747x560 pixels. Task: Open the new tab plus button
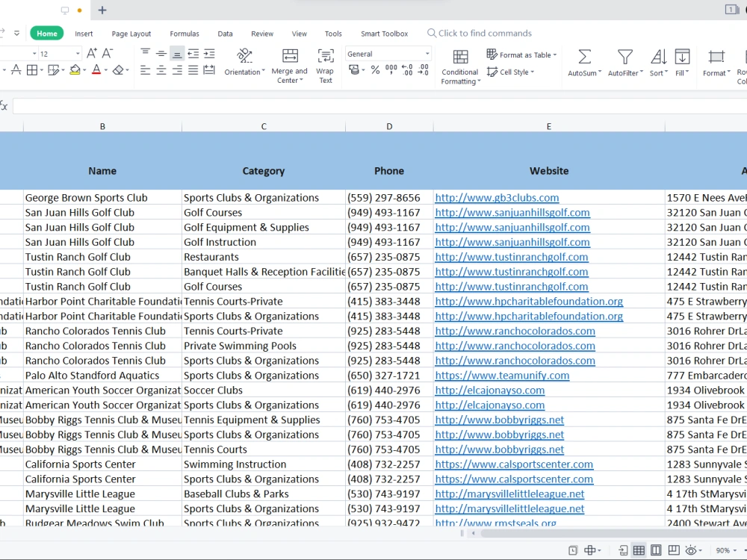(102, 10)
